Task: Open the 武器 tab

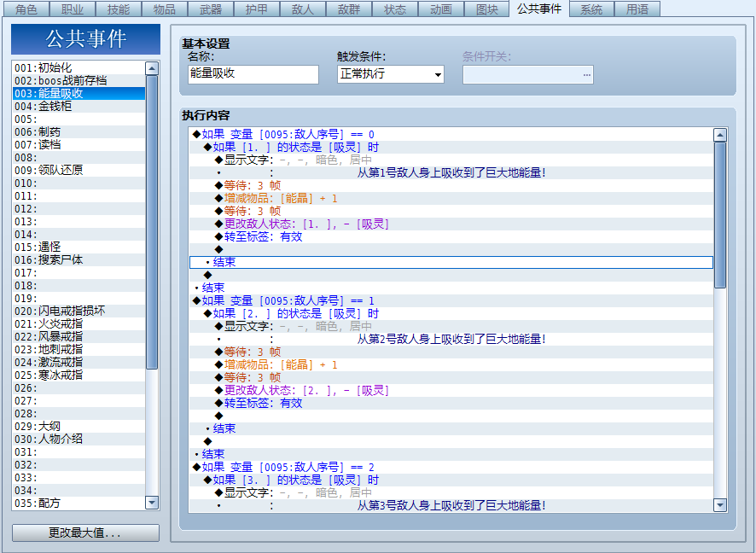Action: point(211,9)
